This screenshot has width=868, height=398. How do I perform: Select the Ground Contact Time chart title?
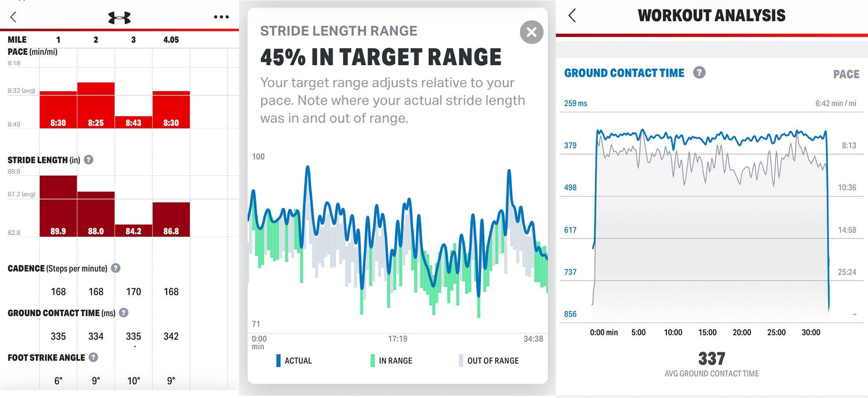pyautogui.click(x=624, y=73)
